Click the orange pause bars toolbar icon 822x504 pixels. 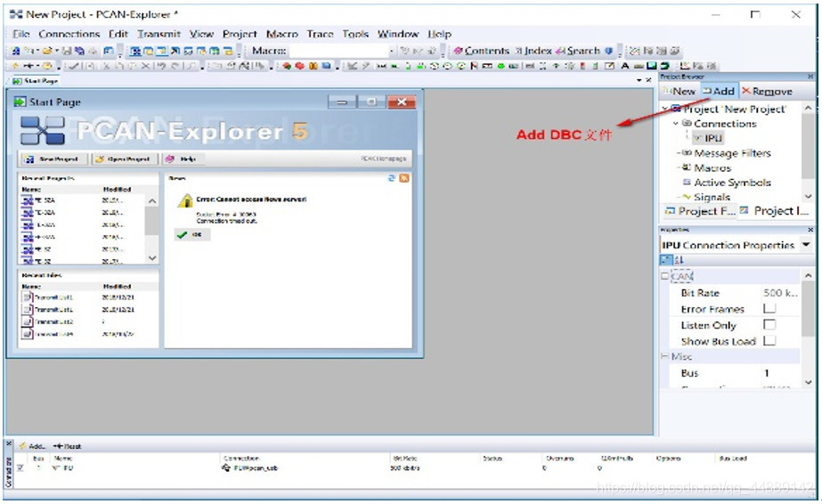[x=313, y=66]
